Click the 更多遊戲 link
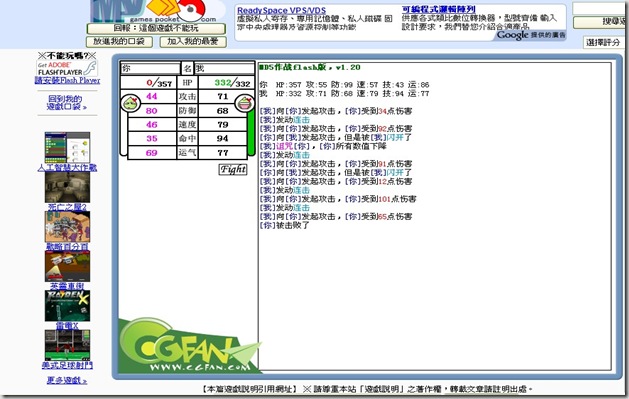The image size is (629, 399). click(x=67, y=380)
